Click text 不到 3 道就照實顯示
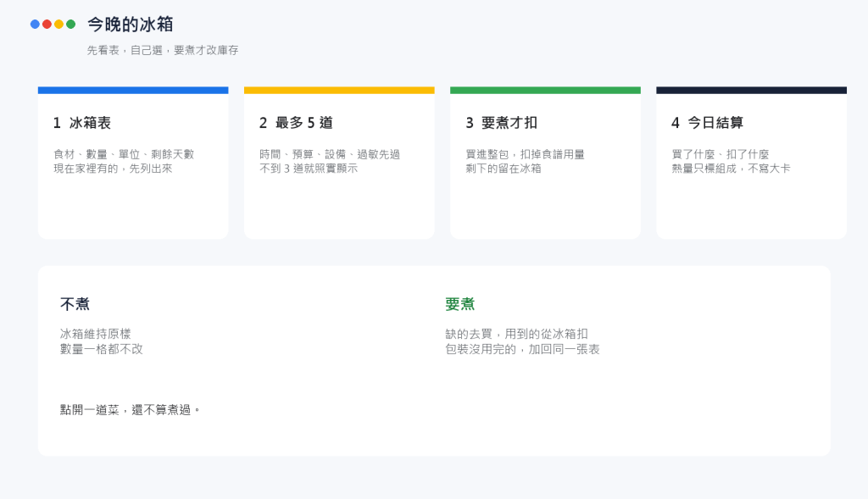The height and width of the screenshot is (499, 868). [x=309, y=169]
